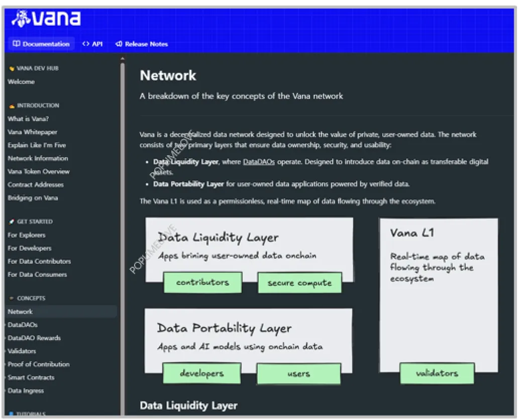
Task: Open Bridging on Vana page
Action: [33, 198]
